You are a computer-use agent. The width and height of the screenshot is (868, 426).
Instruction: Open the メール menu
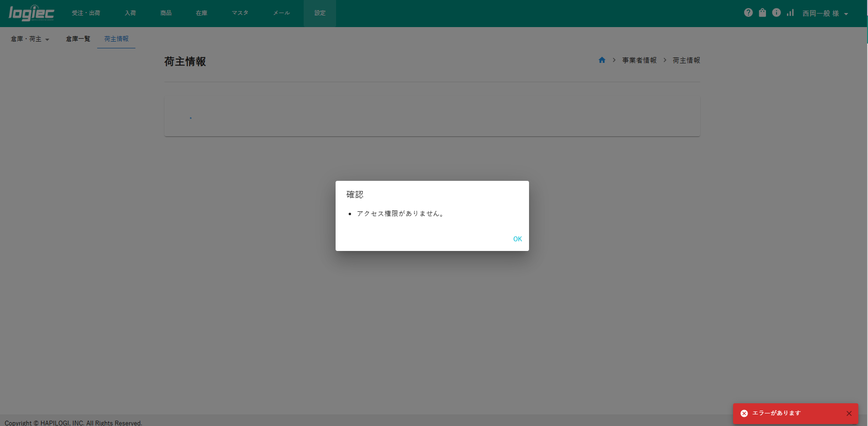tap(281, 13)
